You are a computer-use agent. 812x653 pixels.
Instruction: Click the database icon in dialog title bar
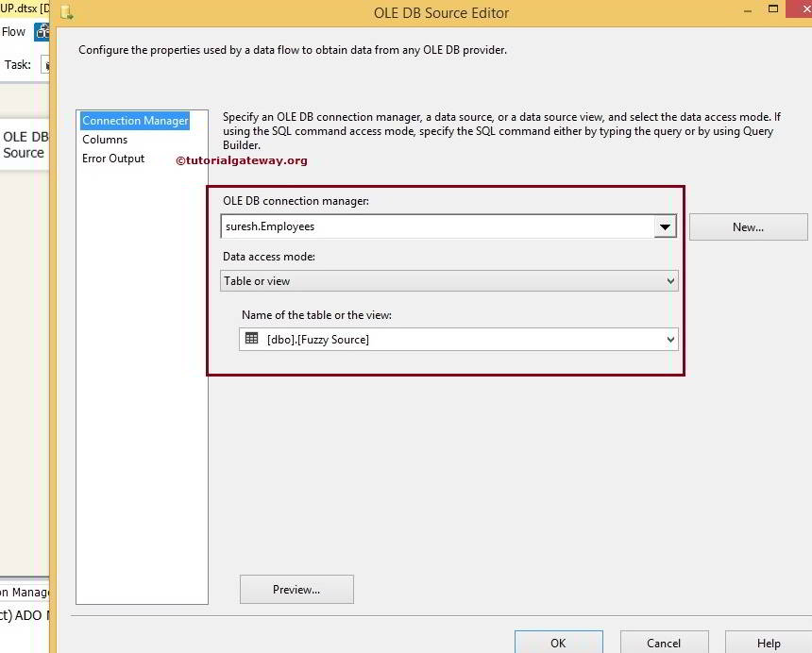tap(66, 13)
